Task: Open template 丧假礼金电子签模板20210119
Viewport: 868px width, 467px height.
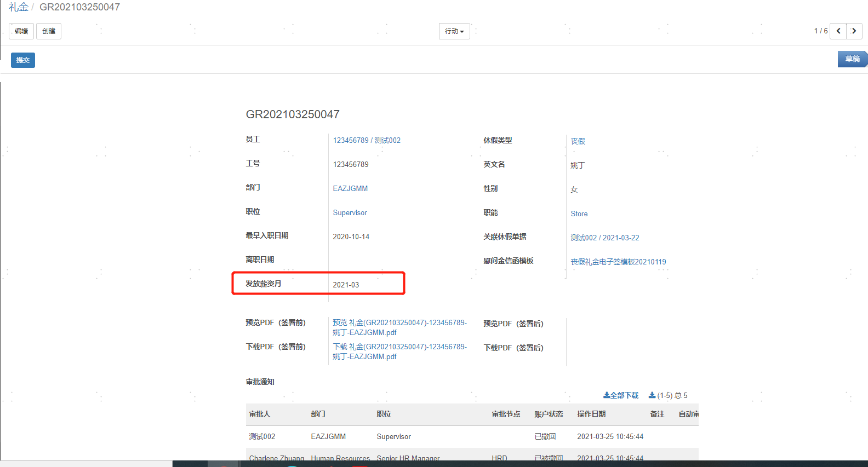Action: (x=618, y=262)
